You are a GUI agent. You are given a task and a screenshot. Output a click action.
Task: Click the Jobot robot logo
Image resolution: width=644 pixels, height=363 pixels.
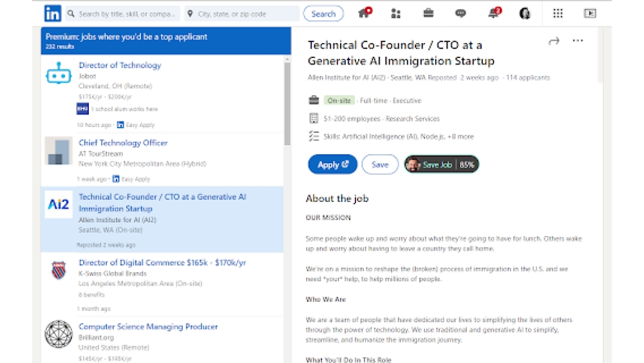tap(59, 74)
